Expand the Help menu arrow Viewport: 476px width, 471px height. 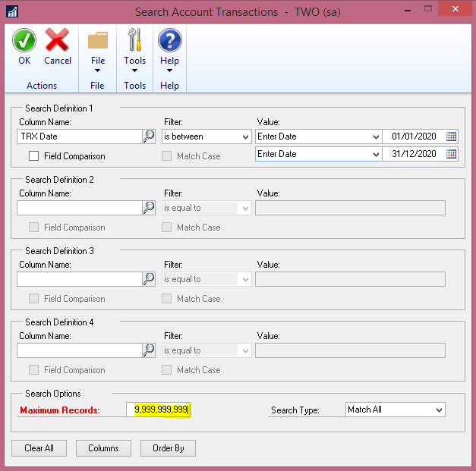pyautogui.click(x=170, y=71)
